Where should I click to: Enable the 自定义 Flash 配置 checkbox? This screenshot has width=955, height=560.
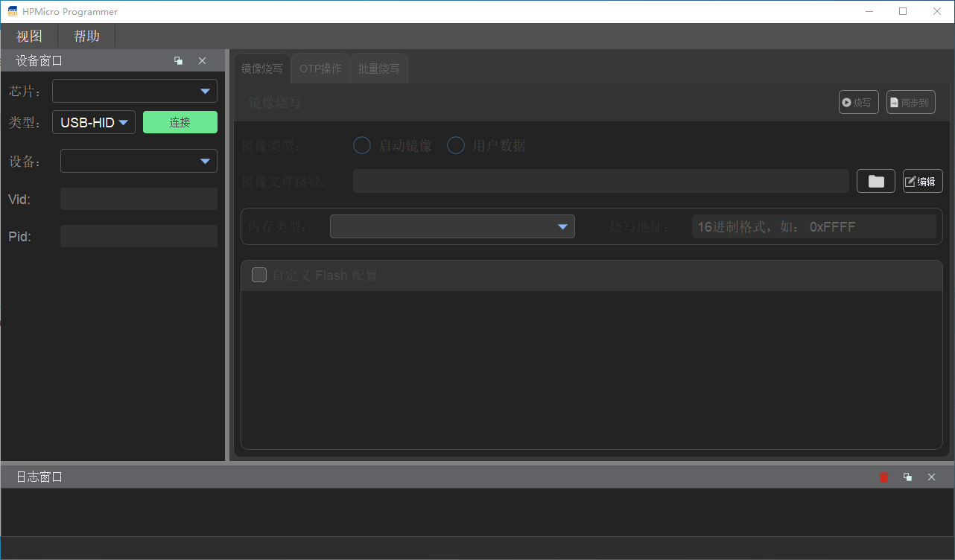point(259,275)
